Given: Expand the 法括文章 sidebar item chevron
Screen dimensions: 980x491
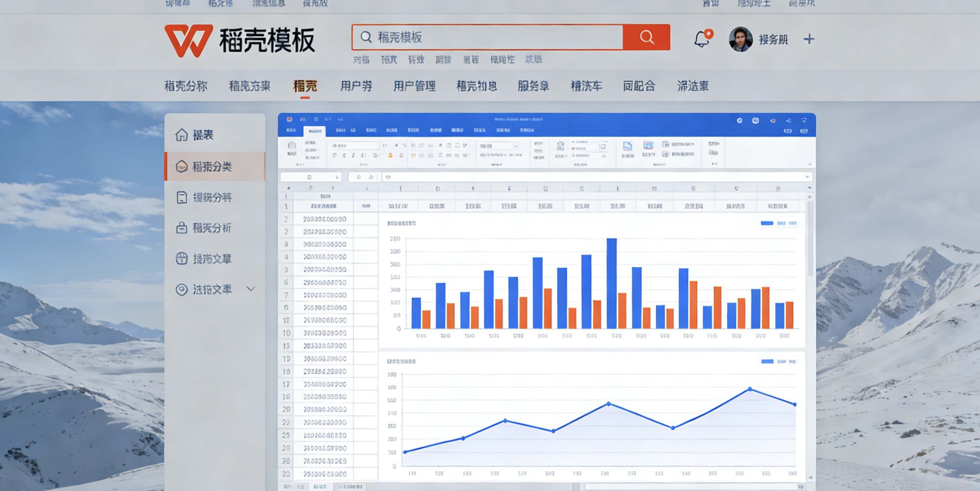Looking at the screenshot, I should click(x=251, y=289).
